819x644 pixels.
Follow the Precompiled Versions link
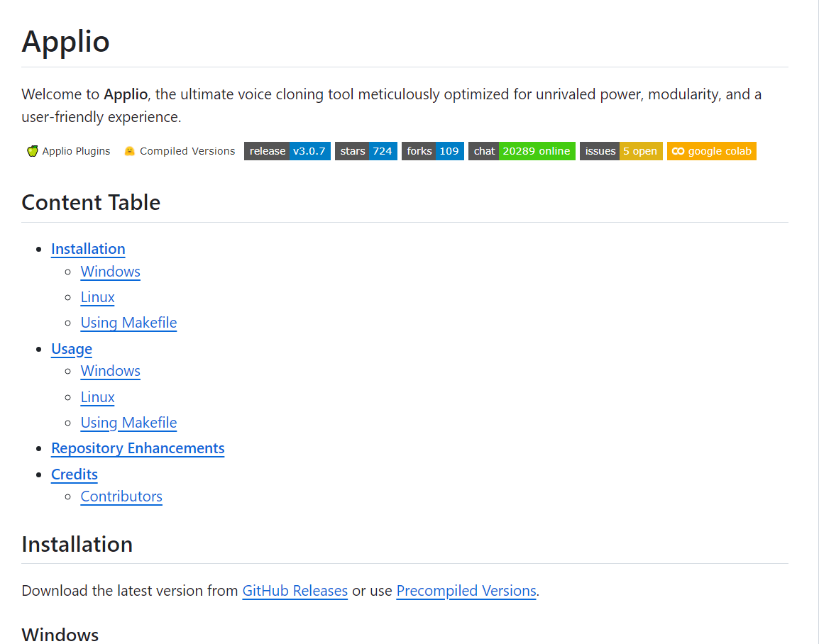pyautogui.click(x=466, y=591)
